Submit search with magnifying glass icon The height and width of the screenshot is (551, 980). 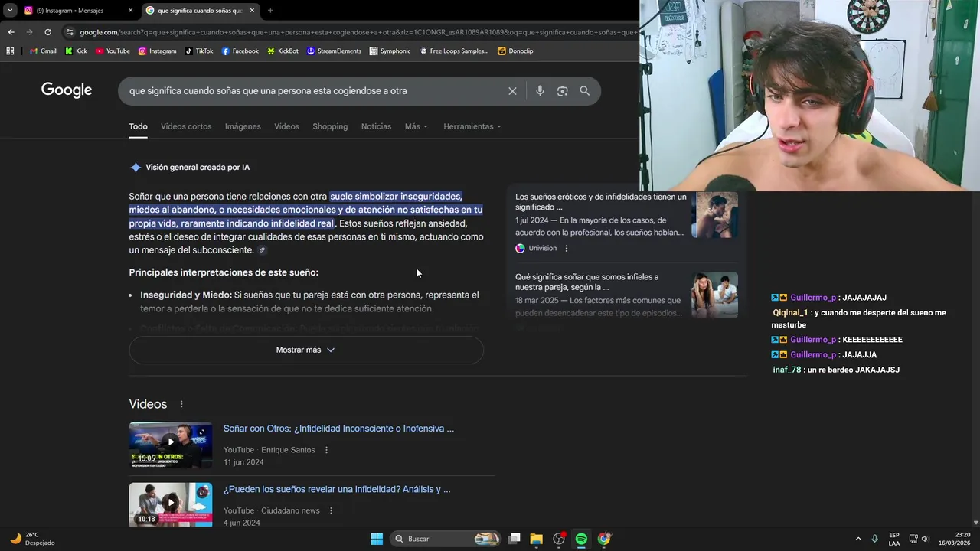585,91
